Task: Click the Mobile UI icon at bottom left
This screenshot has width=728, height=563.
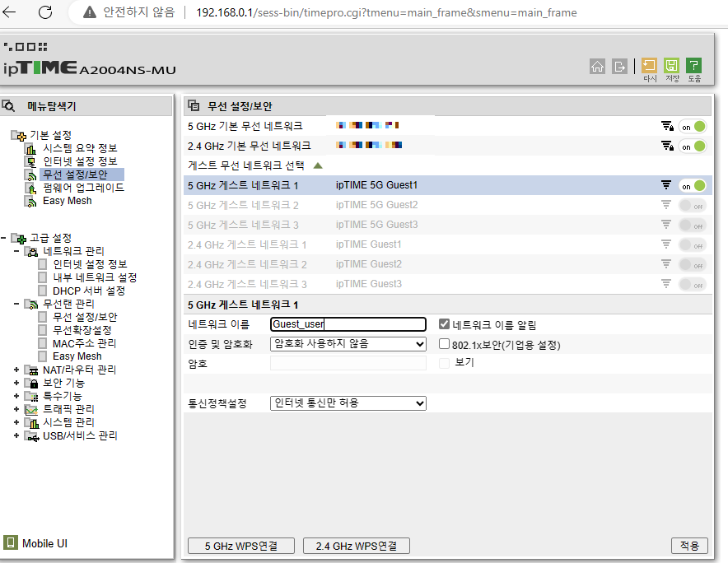Action: (11, 542)
